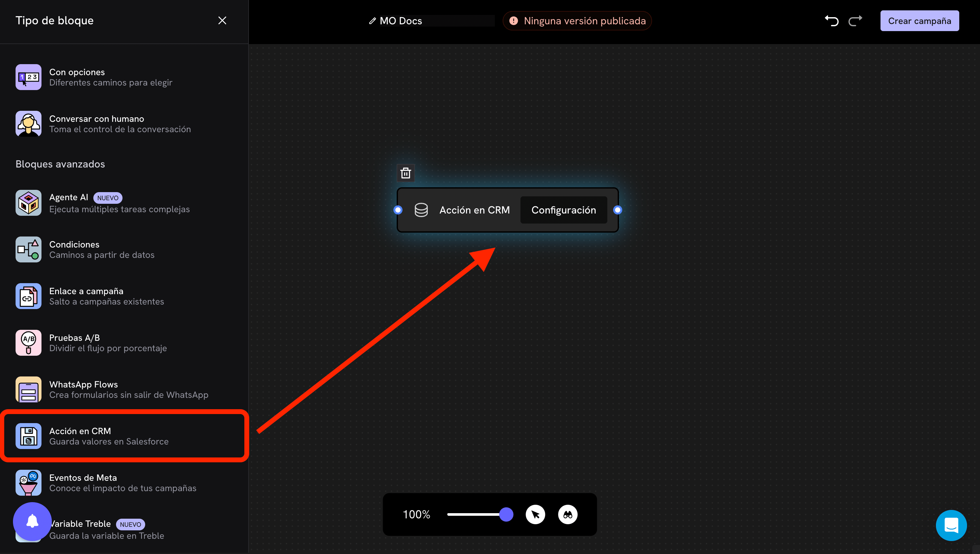Click the Ejecuta múltiples tareas complejas text

tap(120, 209)
